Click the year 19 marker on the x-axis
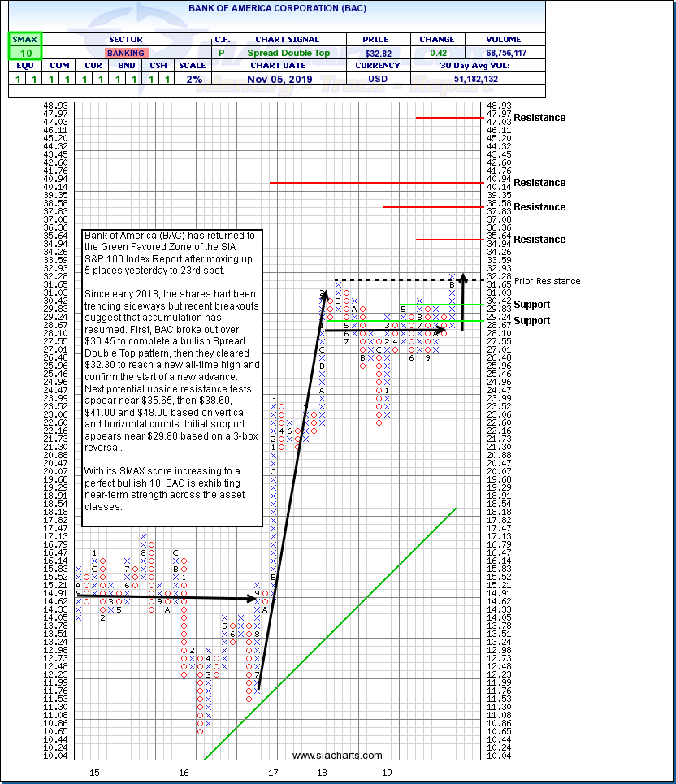The width and height of the screenshot is (676, 784). tap(388, 773)
